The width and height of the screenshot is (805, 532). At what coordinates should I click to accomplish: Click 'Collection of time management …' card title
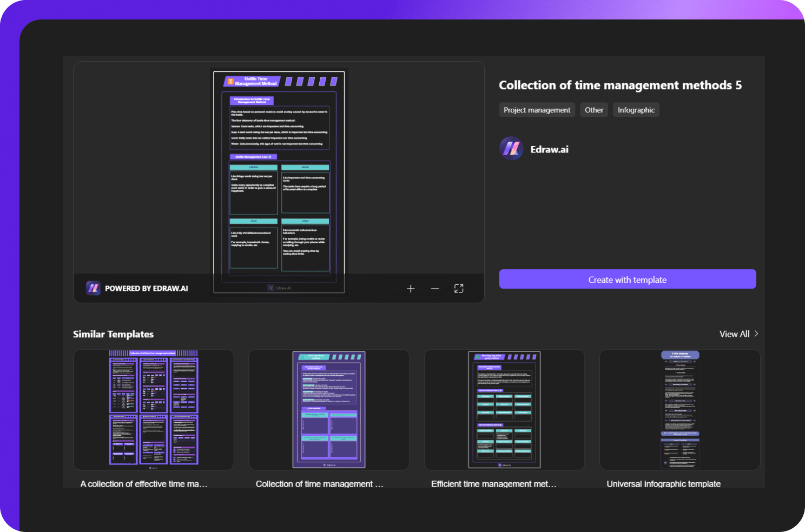pos(319,483)
